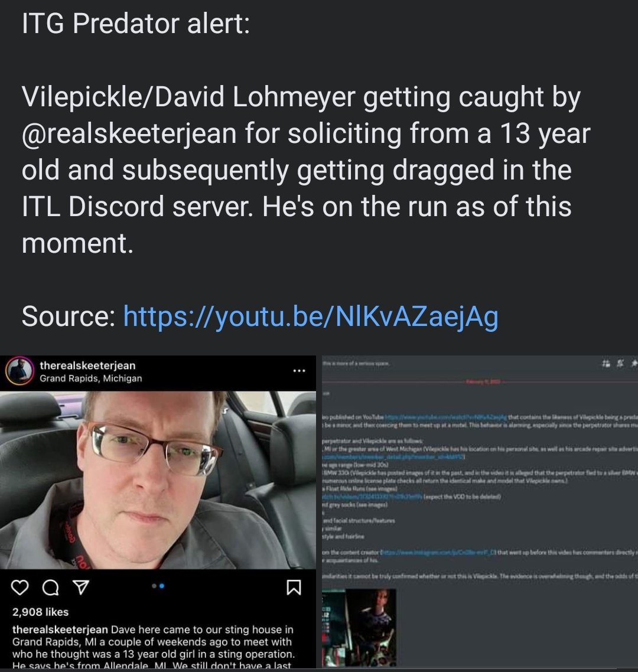Open Discord threads icon in header
This screenshot has width=638, height=672.
[x=606, y=364]
